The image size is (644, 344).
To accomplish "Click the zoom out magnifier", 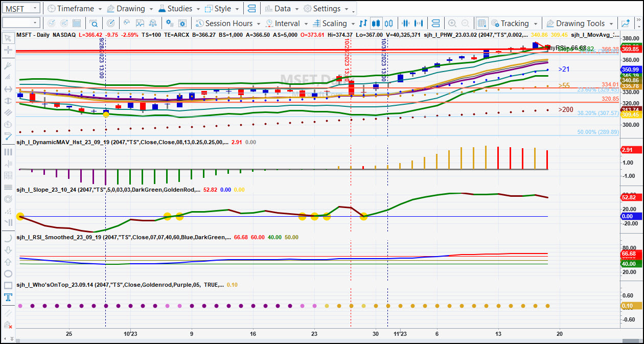I will tap(465, 24).
